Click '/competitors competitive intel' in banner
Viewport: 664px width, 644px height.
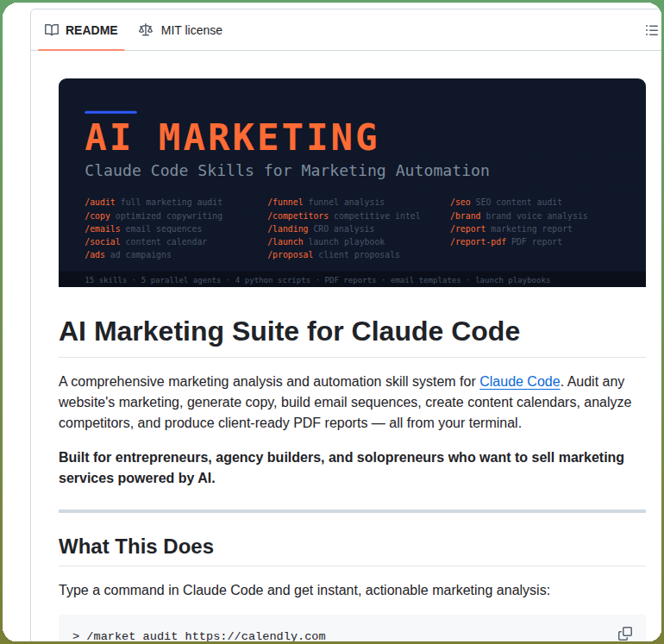coord(344,216)
